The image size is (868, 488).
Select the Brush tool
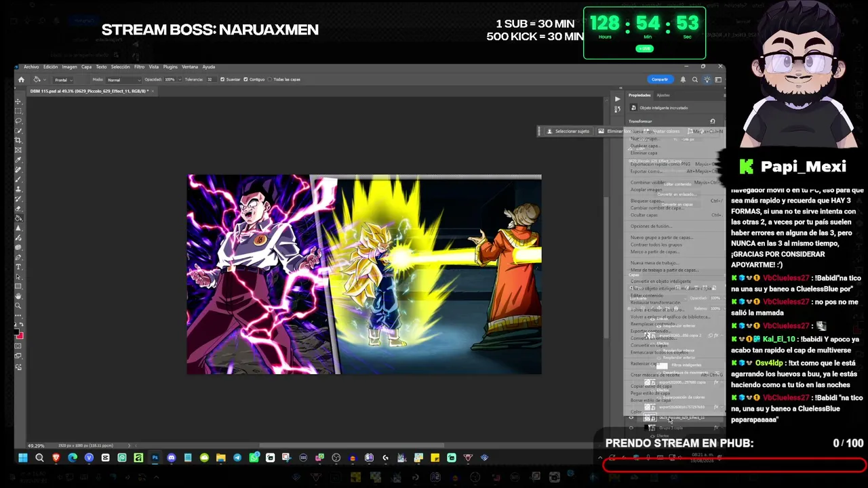pyautogui.click(x=18, y=179)
